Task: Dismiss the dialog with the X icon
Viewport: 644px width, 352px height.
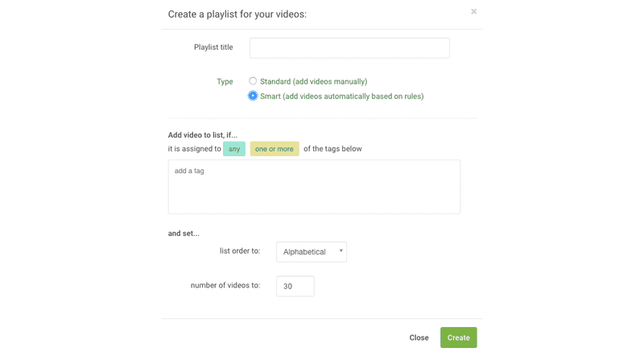Action: tap(473, 12)
